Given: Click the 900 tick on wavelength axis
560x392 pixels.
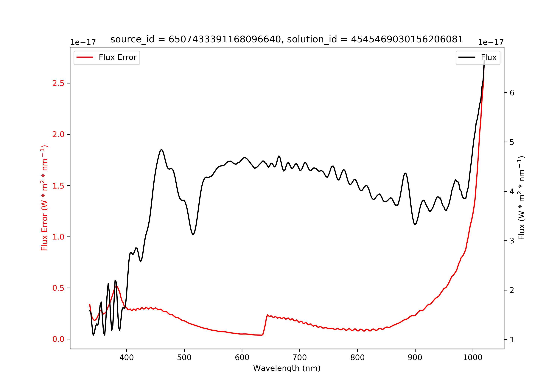Looking at the screenshot, I should (x=415, y=358).
